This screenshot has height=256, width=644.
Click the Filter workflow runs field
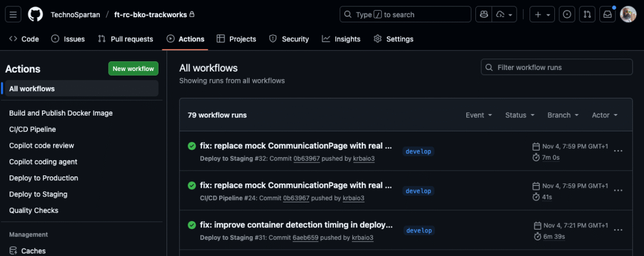(x=556, y=67)
